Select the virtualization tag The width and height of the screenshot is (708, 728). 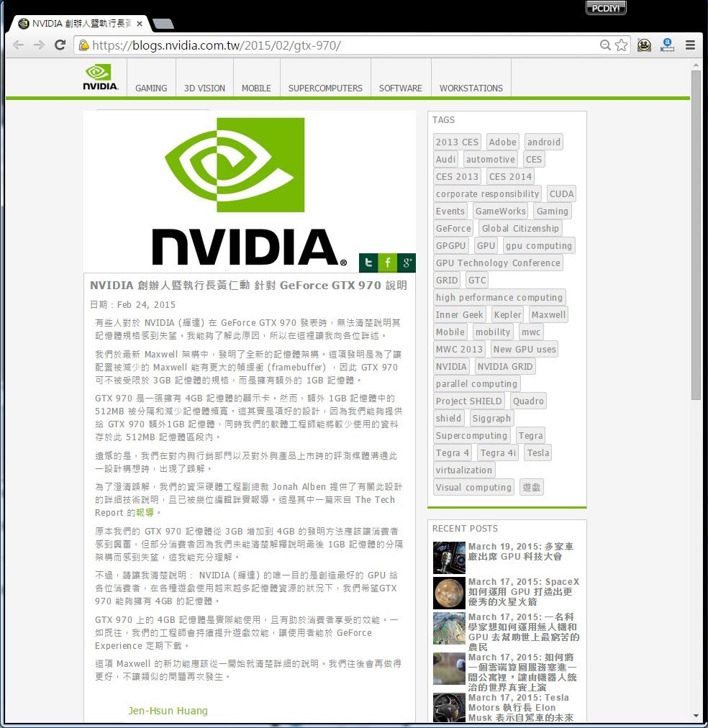pyautogui.click(x=464, y=470)
